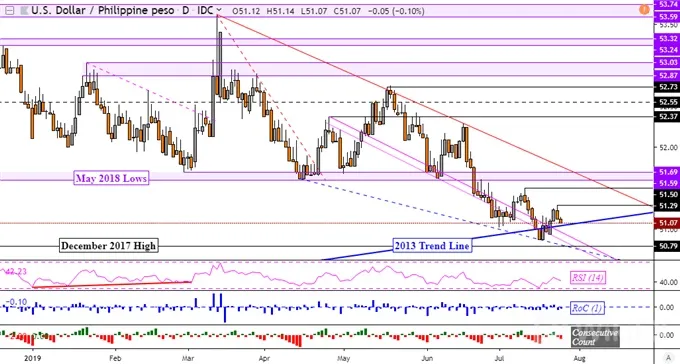Click the 51.50 price label on the axis

(x=668, y=194)
